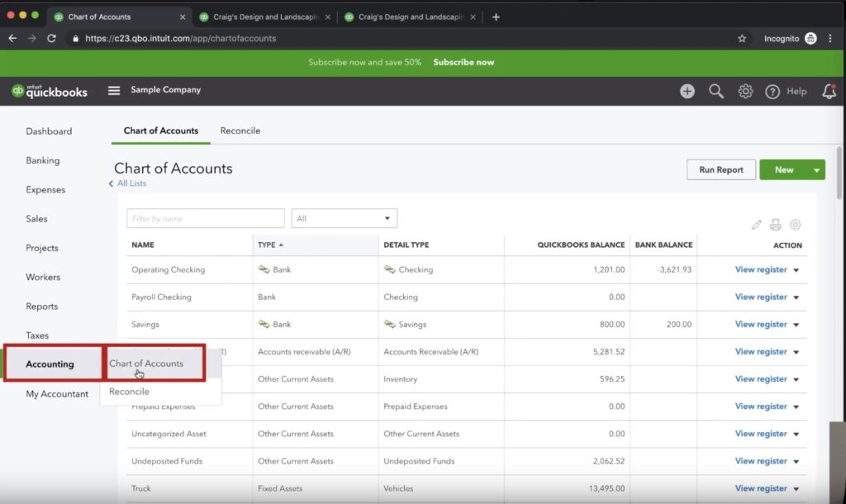Open action dropdown for Savings row
Viewport: 846px width, 504px height.
pyautogui.click(x=796, y=325)
